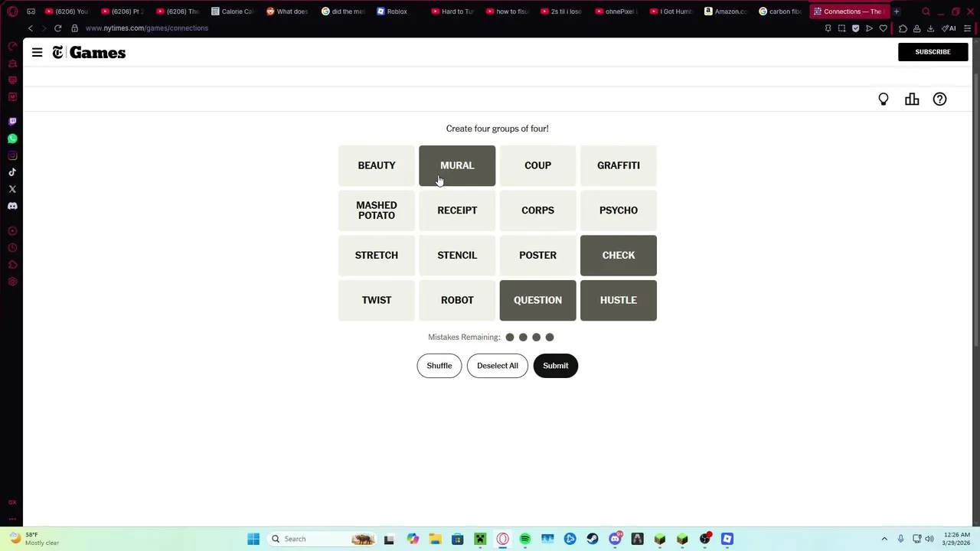Switch to the 'Hard to Tur' YouTube tab
Screen dimensions: 980x551
[x=453, y=11]
